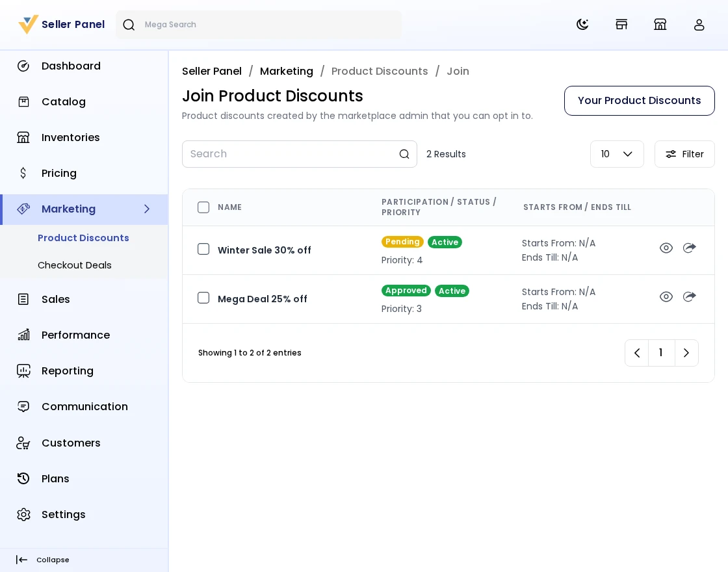The image size is (728, 572).
Task: Select all rows with header checkbox
Action: pyautogui.click(x=203, y=207)
